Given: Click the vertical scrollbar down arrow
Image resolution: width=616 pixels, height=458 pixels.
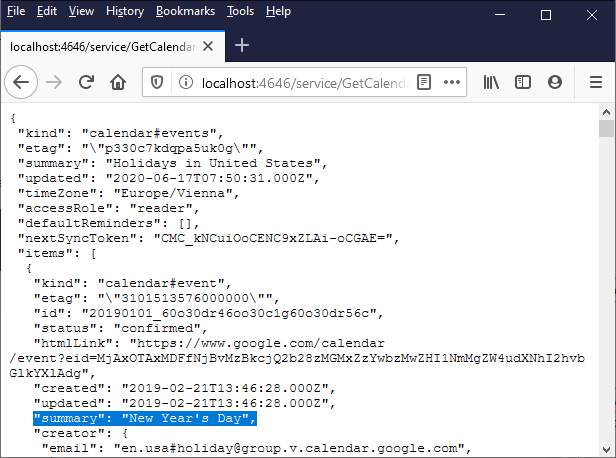Looking at the screenshot, I should click(606, 449).
